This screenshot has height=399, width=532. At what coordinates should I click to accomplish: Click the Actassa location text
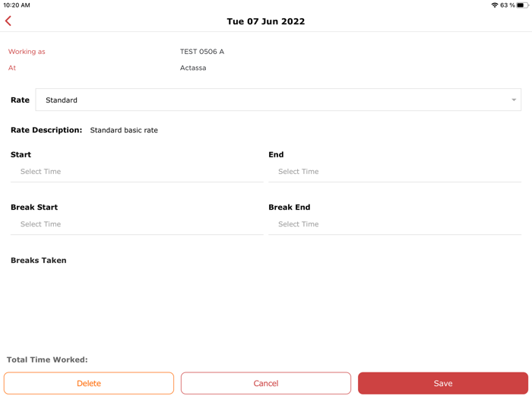click(x=193, y=68)
